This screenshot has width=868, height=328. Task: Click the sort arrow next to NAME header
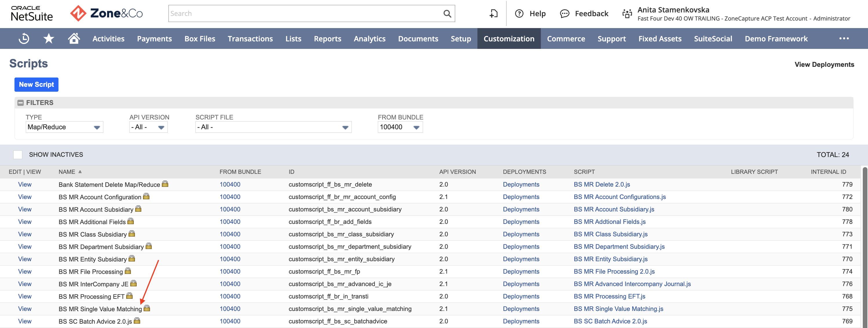80,172
